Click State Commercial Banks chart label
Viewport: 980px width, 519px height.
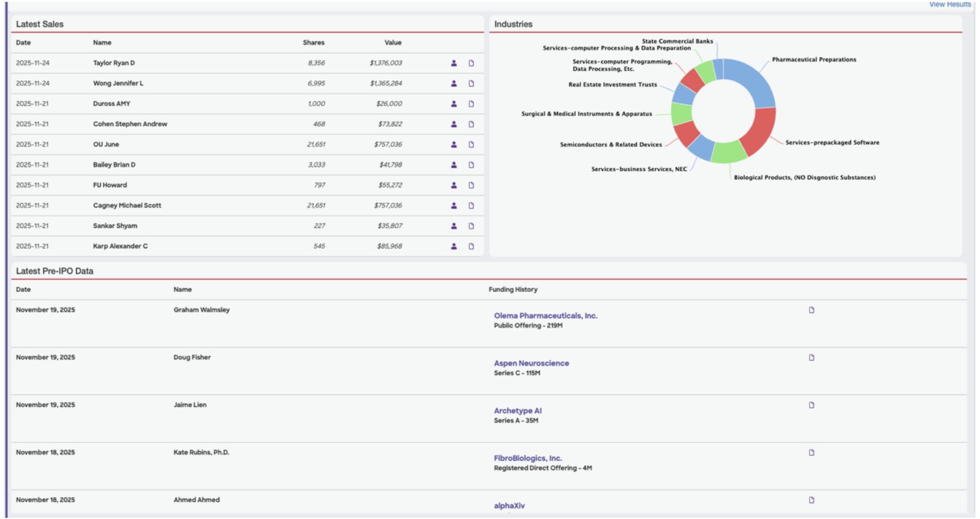point(677,42)
